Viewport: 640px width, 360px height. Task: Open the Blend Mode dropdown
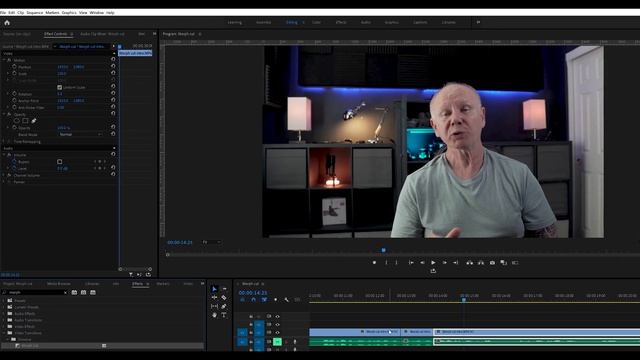pos(80,134)
